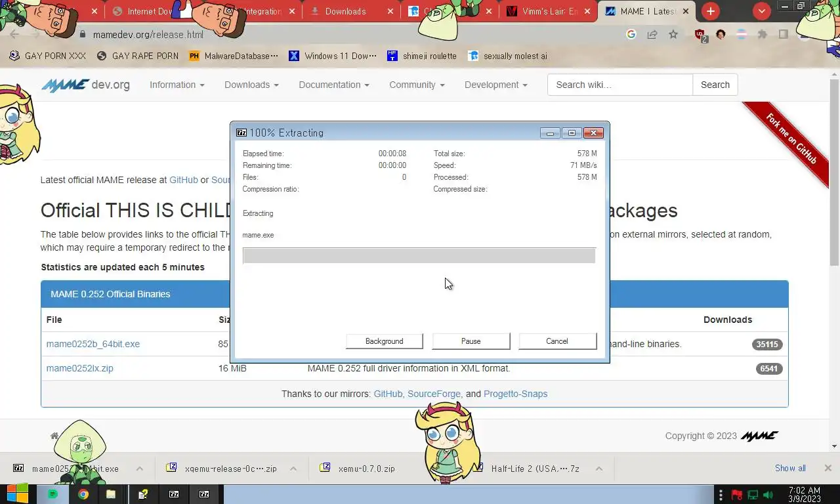Open the SourceForge mirror link

pos(434,394)
